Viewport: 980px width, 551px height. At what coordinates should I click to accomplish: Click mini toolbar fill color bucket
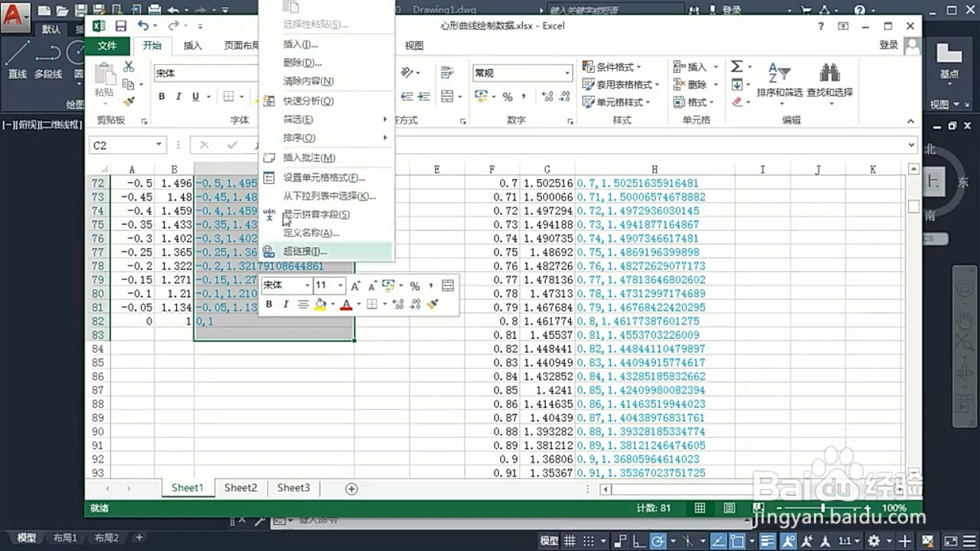(321, 304)
